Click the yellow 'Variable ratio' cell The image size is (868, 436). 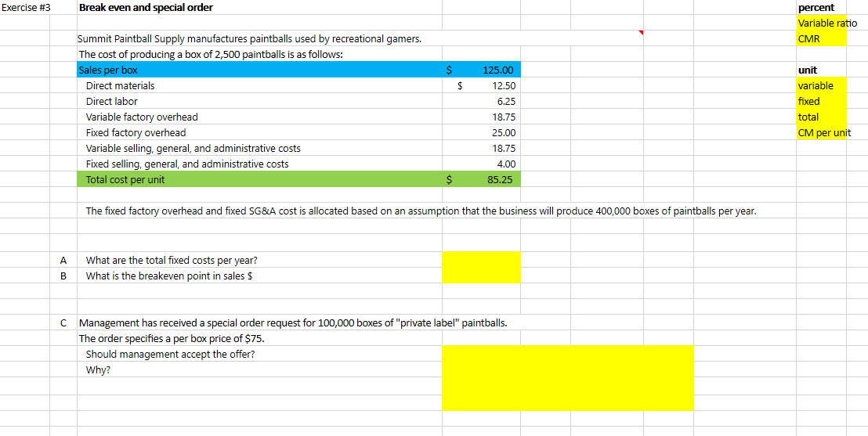pos(822,23)
